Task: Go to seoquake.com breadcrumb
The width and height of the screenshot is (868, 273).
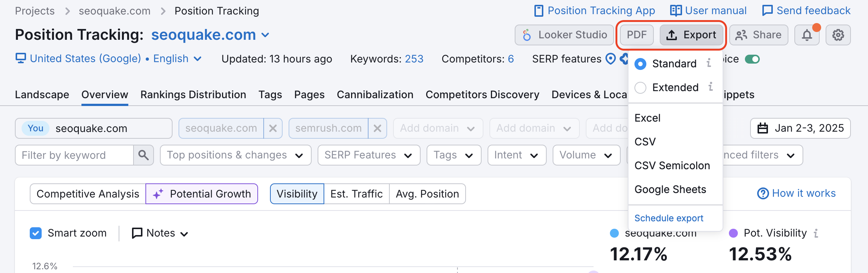Action: pos(115,11)
